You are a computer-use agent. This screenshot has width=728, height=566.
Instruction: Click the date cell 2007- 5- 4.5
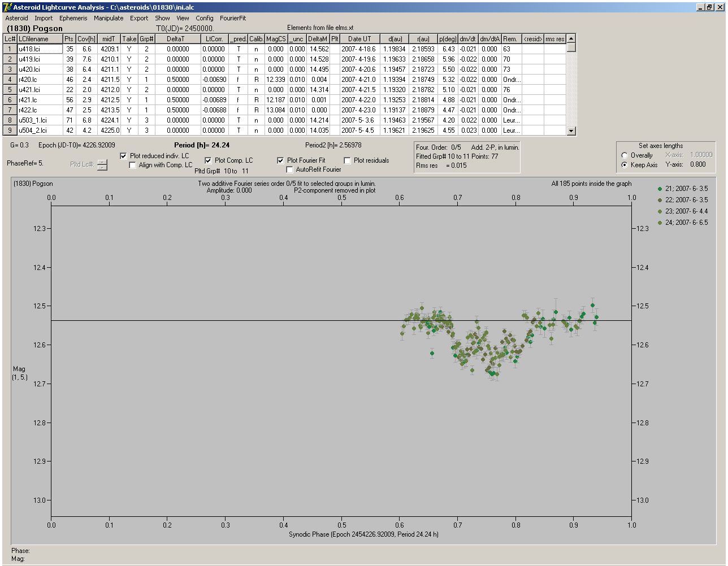point(359,130)
